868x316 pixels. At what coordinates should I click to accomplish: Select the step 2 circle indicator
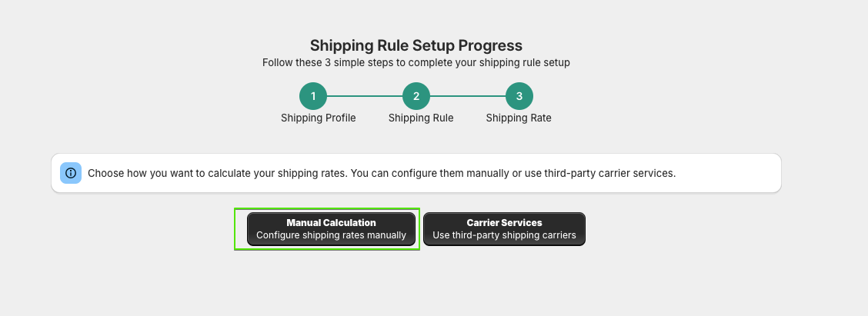[416, 96]
